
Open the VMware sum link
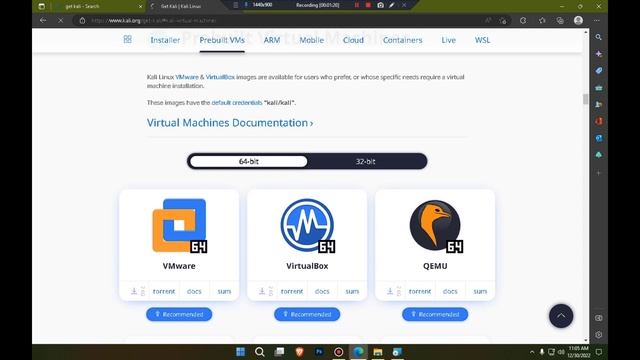[224, 291]
